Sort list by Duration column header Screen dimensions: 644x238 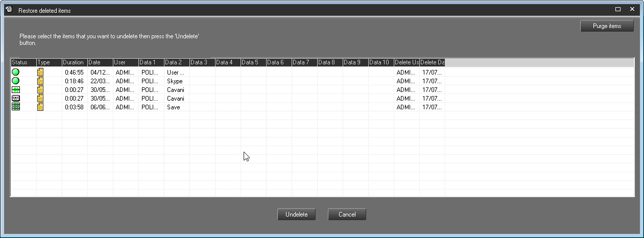75,62
